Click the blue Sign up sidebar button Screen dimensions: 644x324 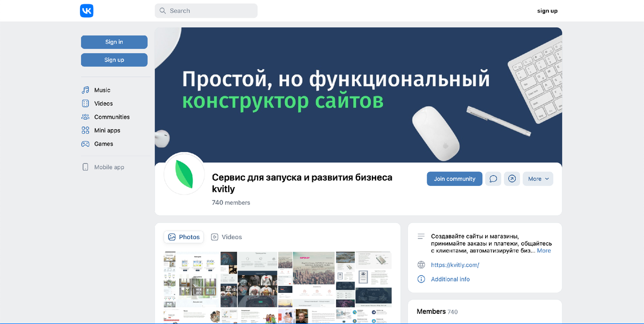[114, 60]
